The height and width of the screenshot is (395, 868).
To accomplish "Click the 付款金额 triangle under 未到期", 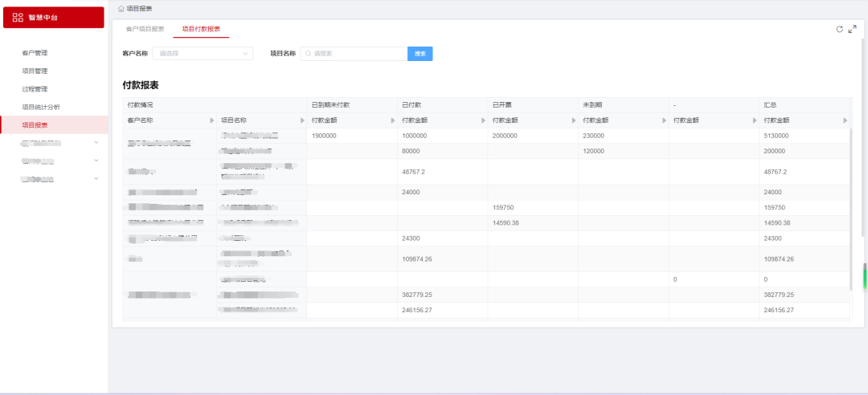I will [665, 120].
